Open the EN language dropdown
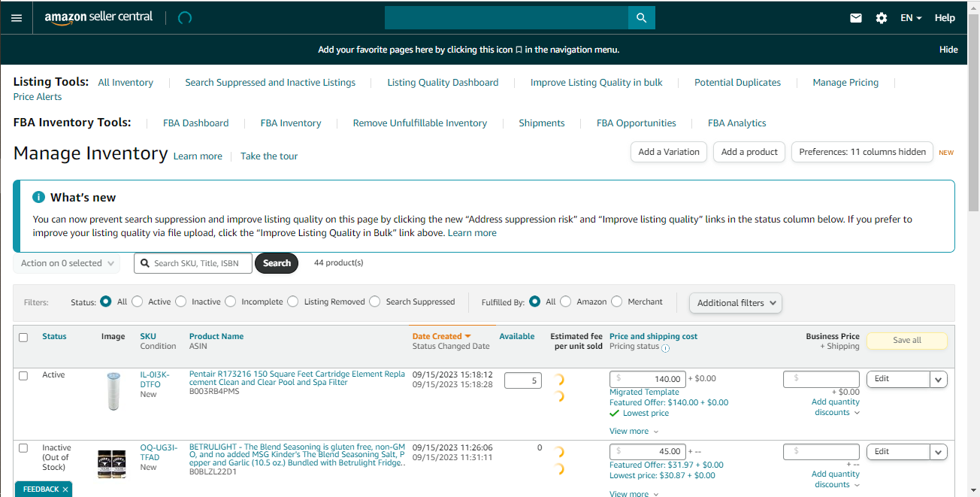Screen dimensions: 980x497 click(x=911, y=18)
